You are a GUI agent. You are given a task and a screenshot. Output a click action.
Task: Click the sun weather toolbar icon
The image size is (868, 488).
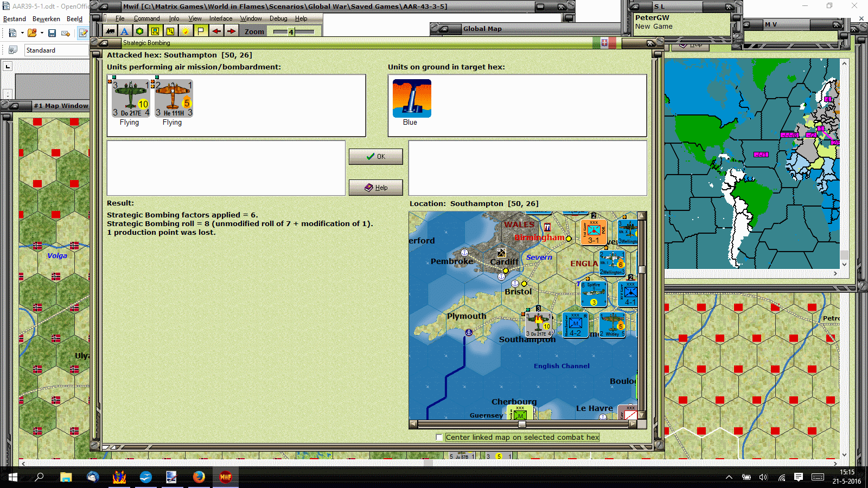pyautogui.click(x=186, y=31)
